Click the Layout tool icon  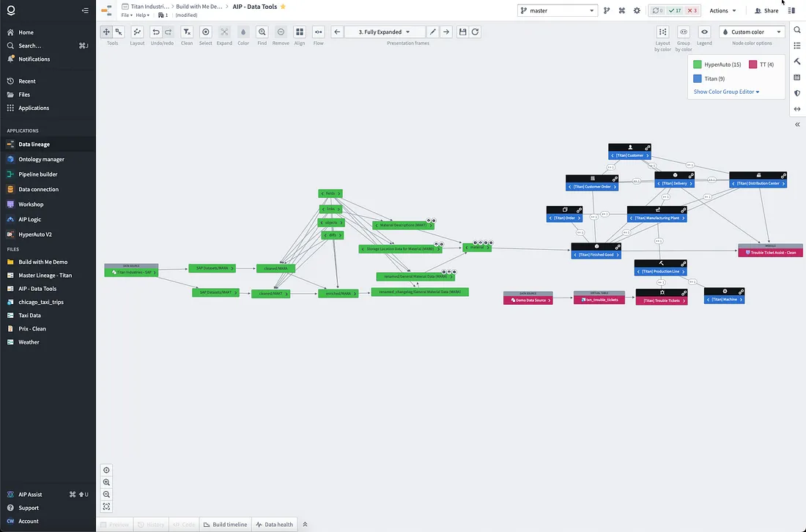[137, 32]
